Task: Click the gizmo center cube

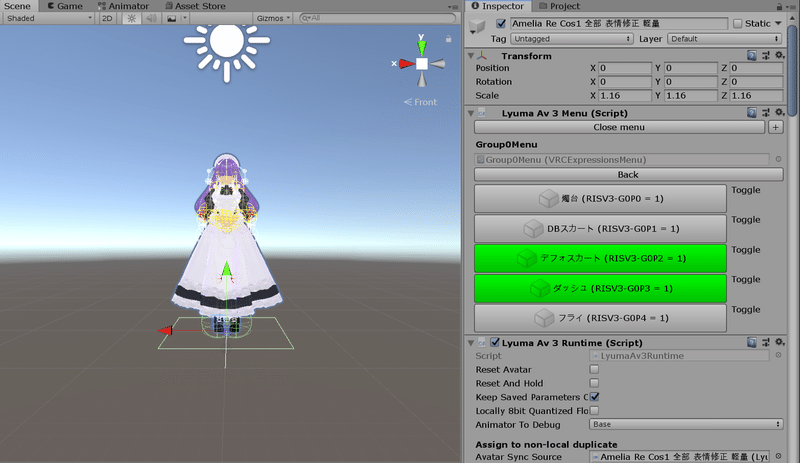Action: 422,64
